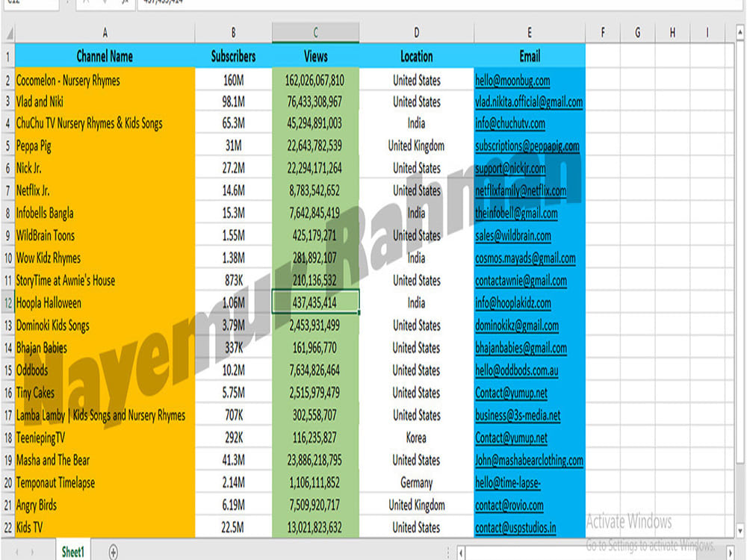
Task: Select cell Vlad and Niki
Action: tap(105, 102)
